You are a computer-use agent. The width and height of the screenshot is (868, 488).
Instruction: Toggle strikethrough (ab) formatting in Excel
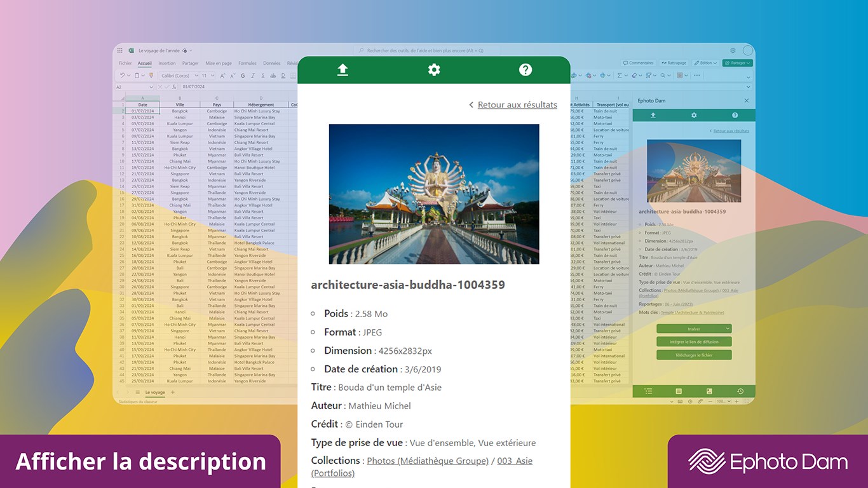pyautogui.click(x=273, y=76)
